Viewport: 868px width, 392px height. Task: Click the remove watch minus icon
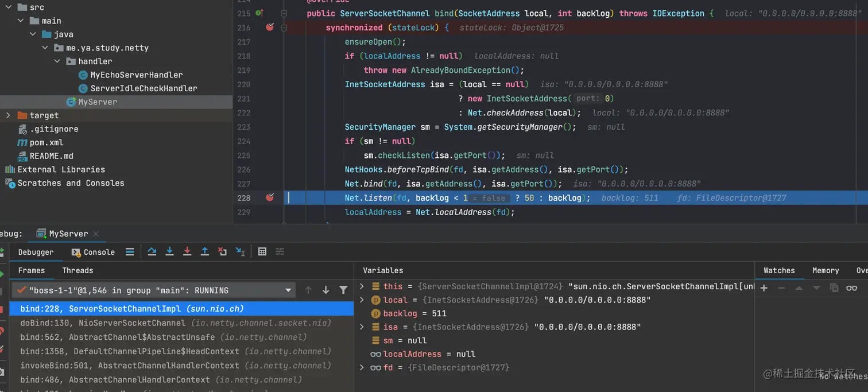click(781, 288)
